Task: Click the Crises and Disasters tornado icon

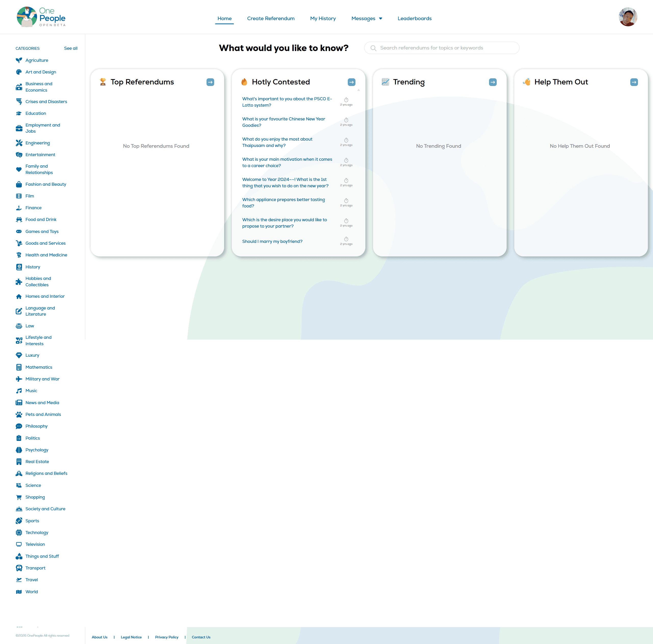Action: [x=19, y=102]
